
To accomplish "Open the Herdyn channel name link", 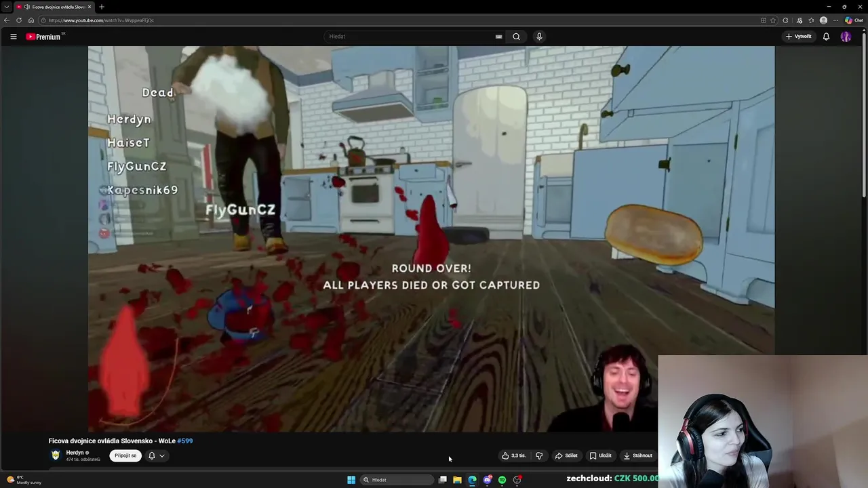I will 75,453.
